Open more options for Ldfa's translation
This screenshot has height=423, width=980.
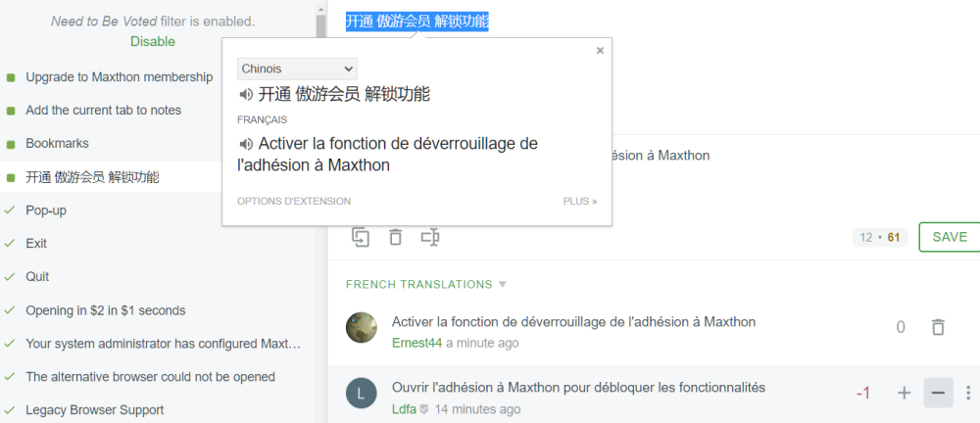click(968, 393)
